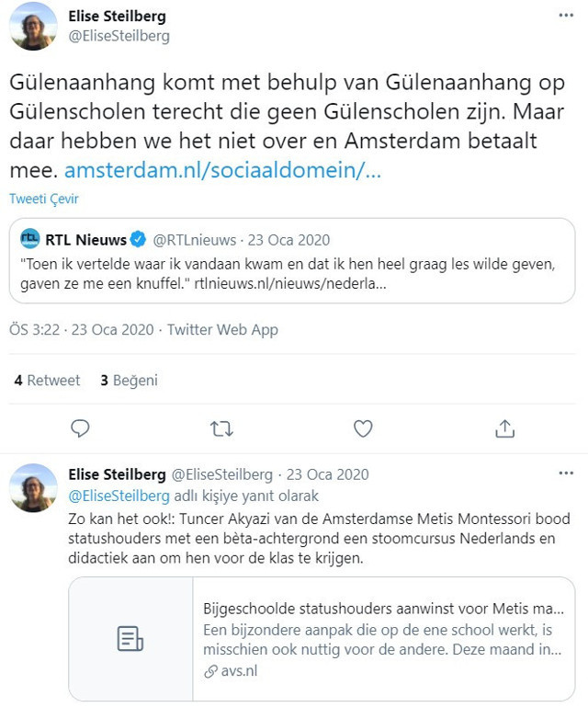Click the article document icon in link card

(130, 638)
